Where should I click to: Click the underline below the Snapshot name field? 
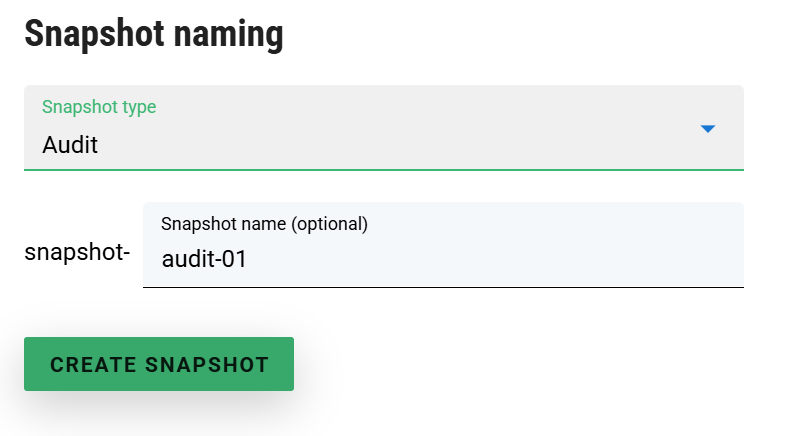443,287
